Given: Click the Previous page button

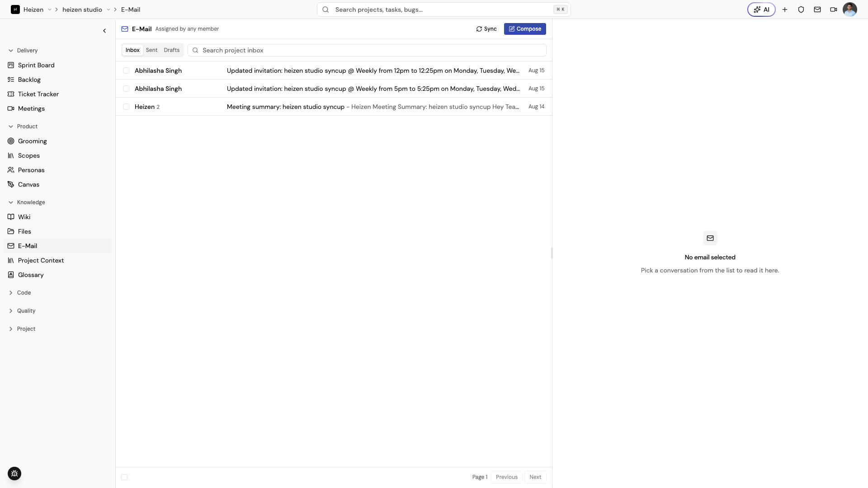Looking at the screenshot, I should (507, 477).
